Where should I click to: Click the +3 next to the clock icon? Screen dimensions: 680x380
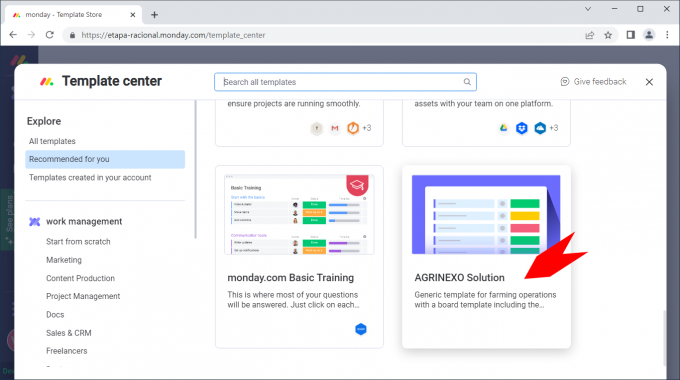(367, 128)
